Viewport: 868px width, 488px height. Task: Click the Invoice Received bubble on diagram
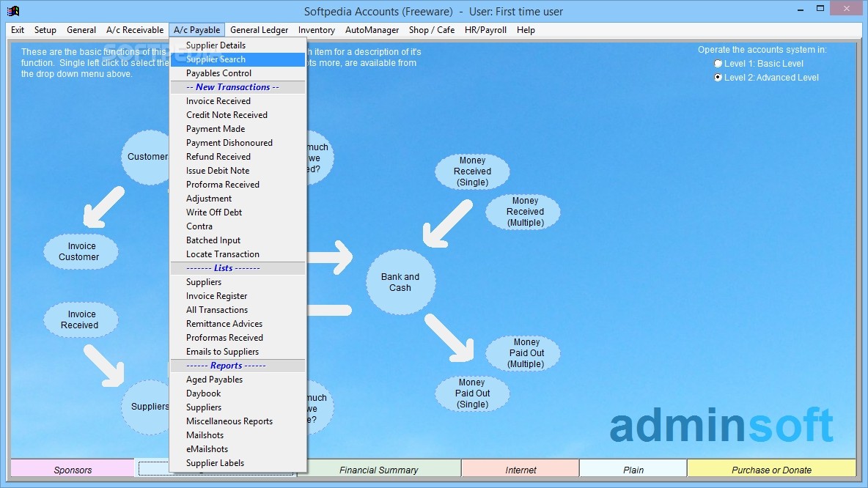point(81,319)
